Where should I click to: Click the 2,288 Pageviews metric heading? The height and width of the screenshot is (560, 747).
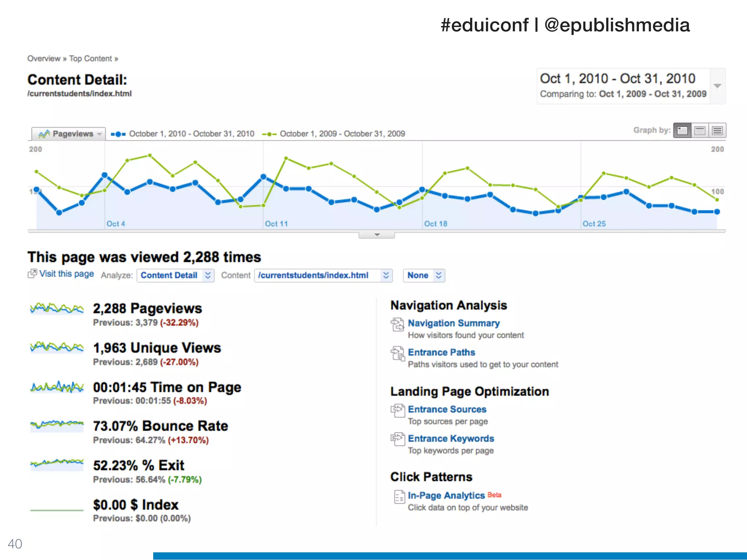pyautogui.click(x=147, y=308)
